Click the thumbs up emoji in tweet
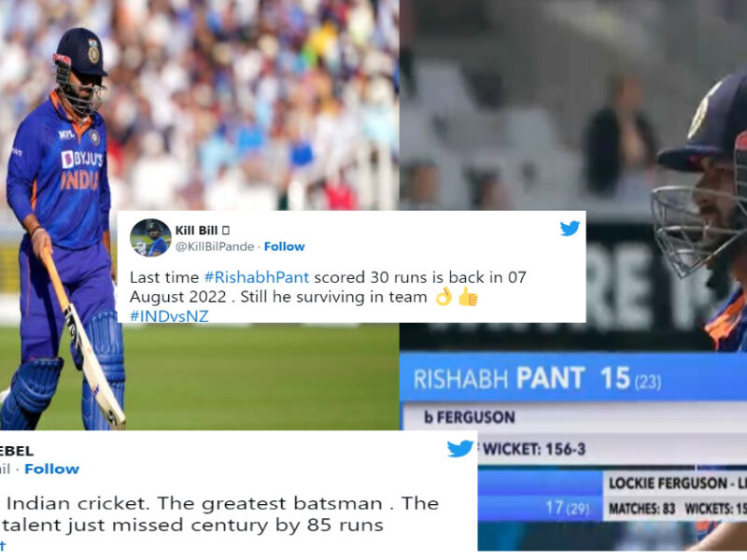The width and height of the screenshot is (747, 560). (x=468, y=298)
